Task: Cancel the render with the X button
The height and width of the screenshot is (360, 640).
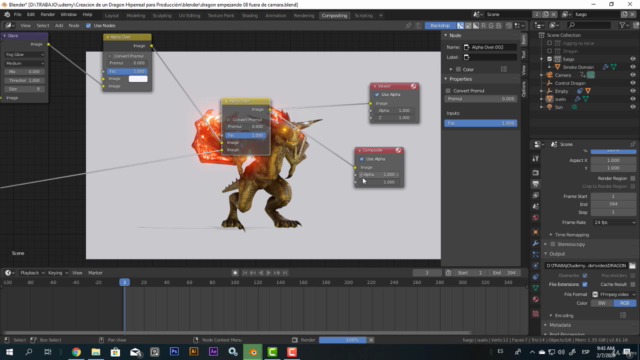Action: 371,340
